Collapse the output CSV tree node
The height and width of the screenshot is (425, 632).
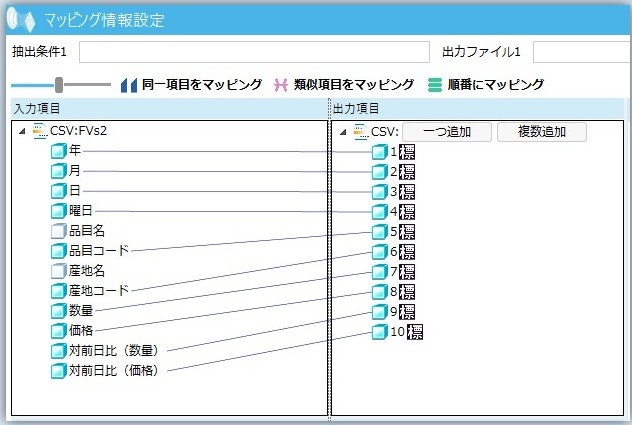(x=343, y=132)
